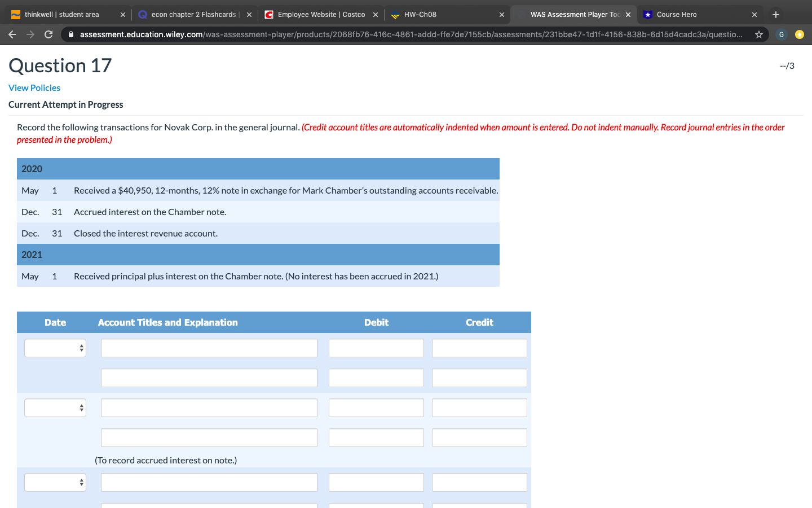The width and height of the screenshot is (812, 508).
Task: Click the first Debit amount input field
Action: coord(376,348)
